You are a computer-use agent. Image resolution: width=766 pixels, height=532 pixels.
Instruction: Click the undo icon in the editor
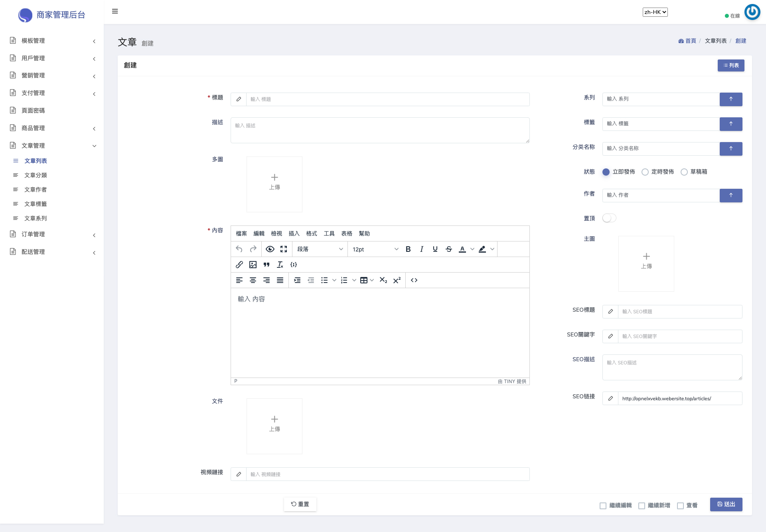coord(239,249)
